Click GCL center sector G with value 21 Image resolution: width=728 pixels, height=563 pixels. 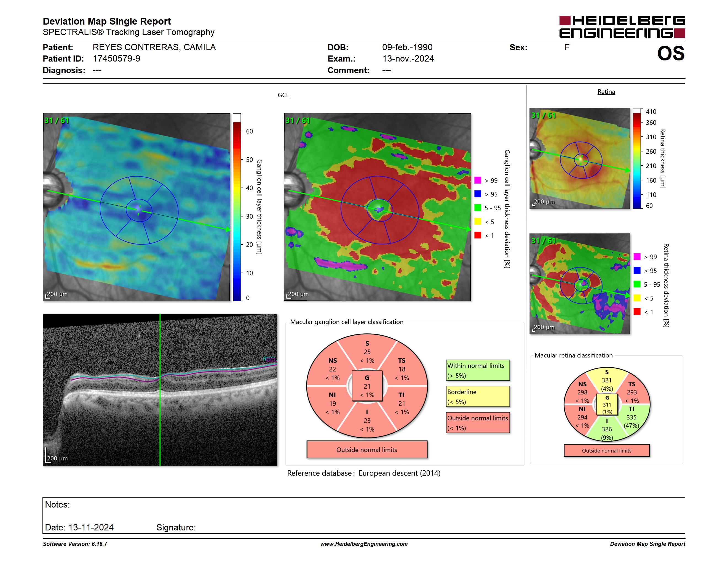[x=367, y=386]
